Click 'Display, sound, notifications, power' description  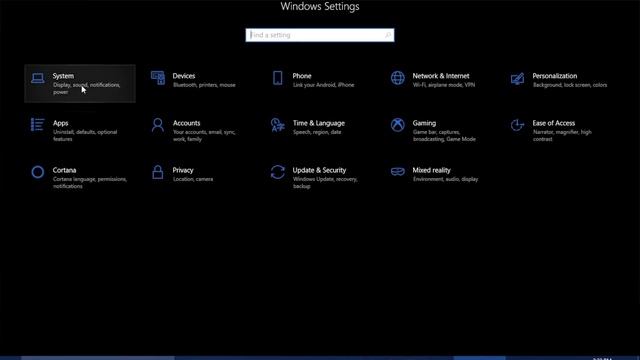click(87, 89)
